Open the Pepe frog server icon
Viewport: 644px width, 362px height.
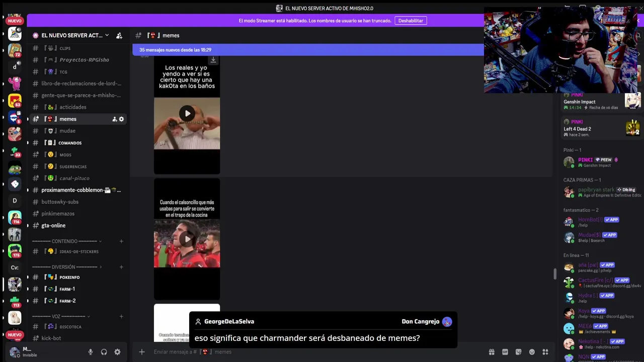click(x=15, y=167)
